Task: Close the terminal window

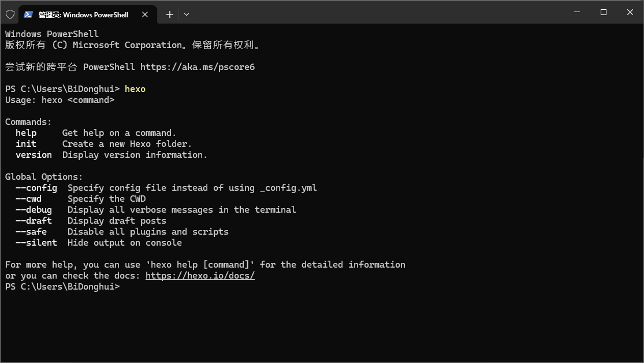Action: pyautogui.click(x=630, y=12)
